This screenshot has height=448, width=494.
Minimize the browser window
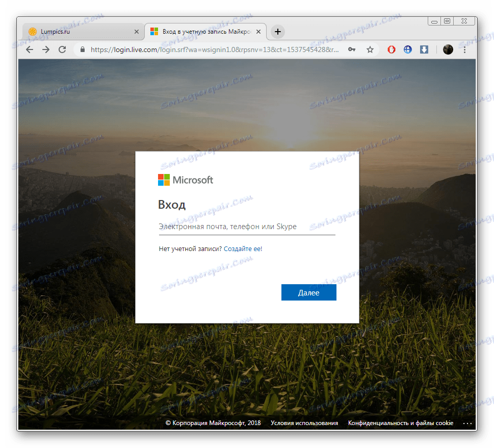point(434,21)
